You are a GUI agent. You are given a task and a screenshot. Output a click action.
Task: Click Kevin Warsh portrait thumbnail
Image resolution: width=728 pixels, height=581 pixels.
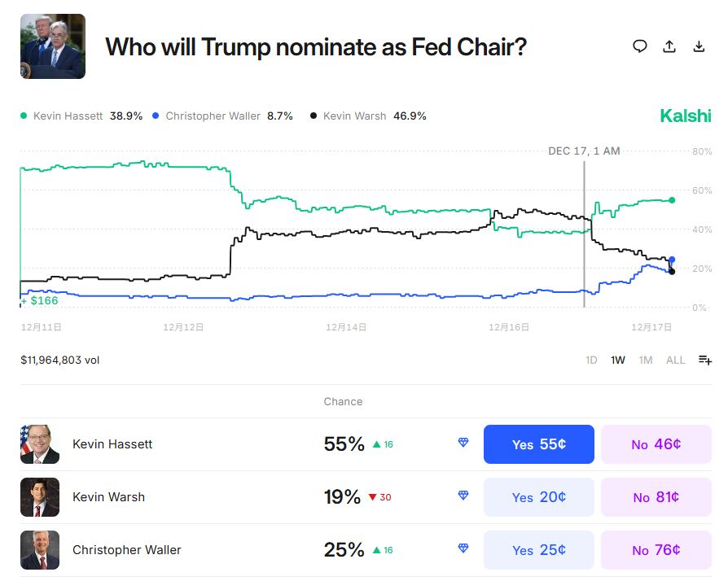40,497
